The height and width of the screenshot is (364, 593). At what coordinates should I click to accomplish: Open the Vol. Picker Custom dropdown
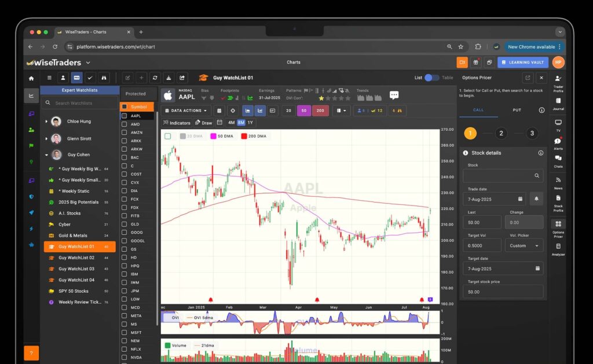tap(524, 246)
